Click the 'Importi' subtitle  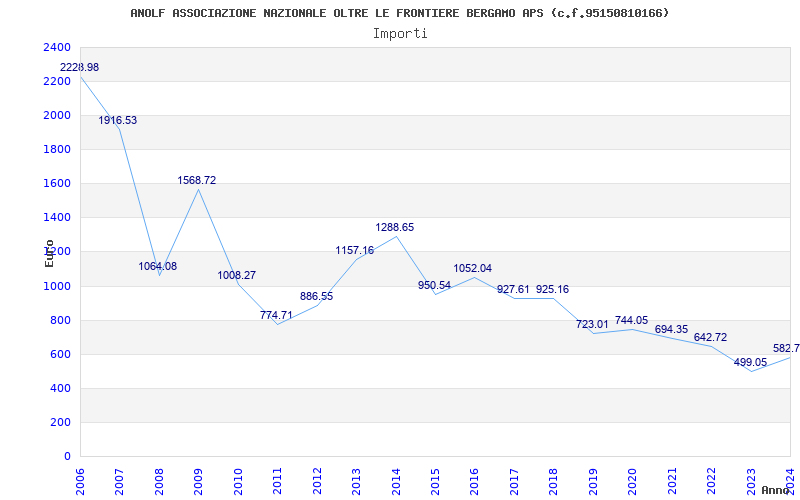[x=400, y=34]
